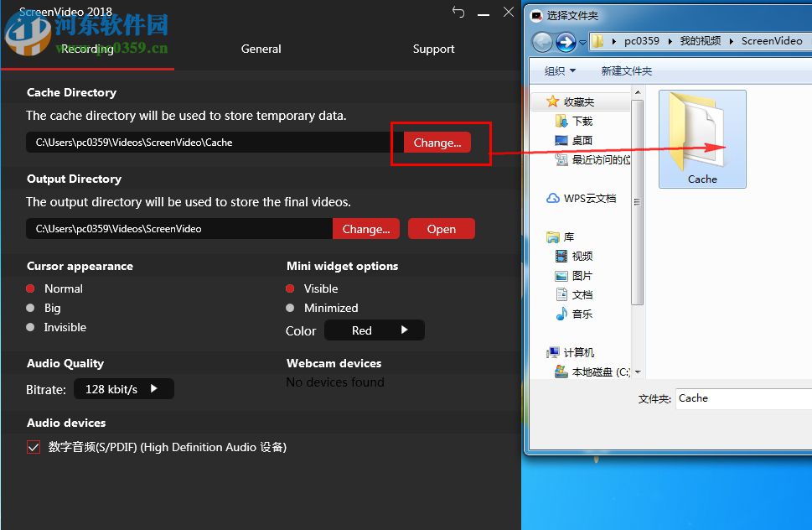This screenshot has width=812, height=530.
Task: Open the Documents (文档) library icon
Action: click(561, 295)
